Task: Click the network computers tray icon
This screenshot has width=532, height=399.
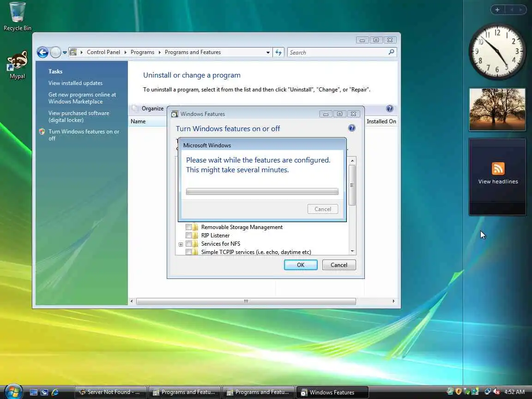Action: pyautogui.click(x=488, y=392)
